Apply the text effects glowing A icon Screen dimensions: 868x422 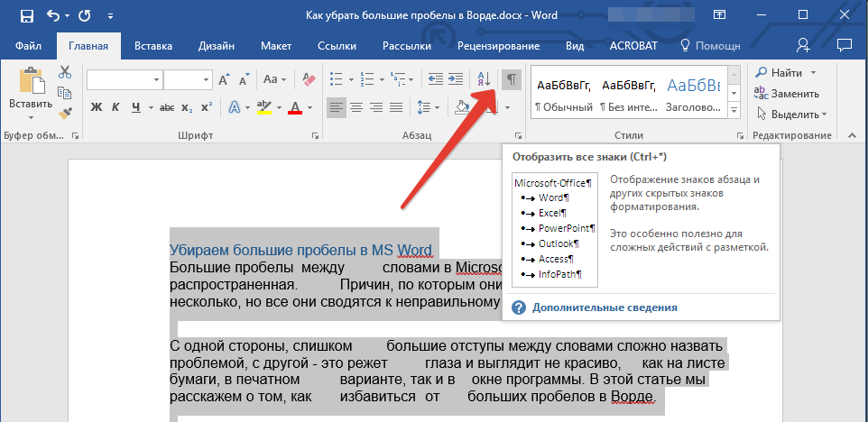(235, 108)
